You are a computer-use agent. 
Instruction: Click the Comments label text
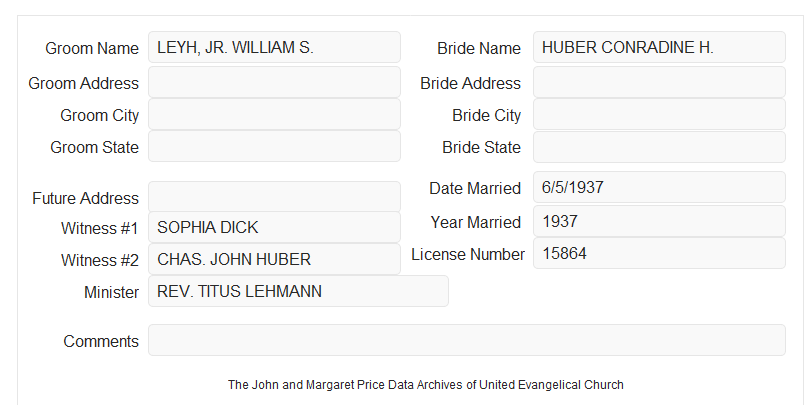click(x=101, y=341)
